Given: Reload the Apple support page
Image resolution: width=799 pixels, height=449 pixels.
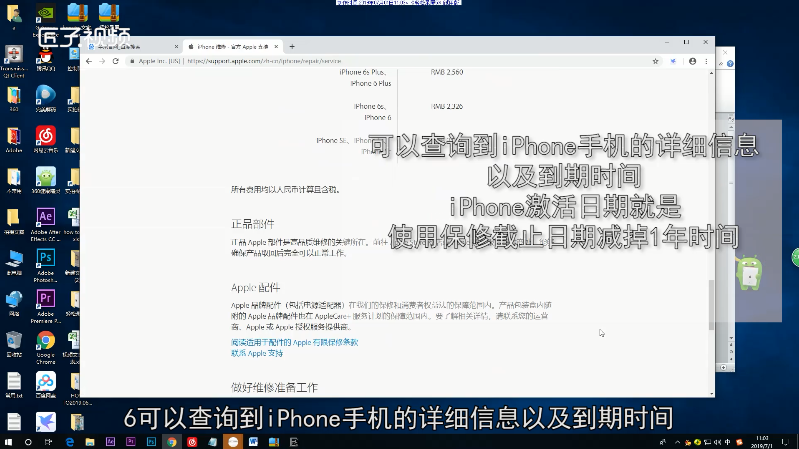Looking at the screenshot, I should (116, 61).
